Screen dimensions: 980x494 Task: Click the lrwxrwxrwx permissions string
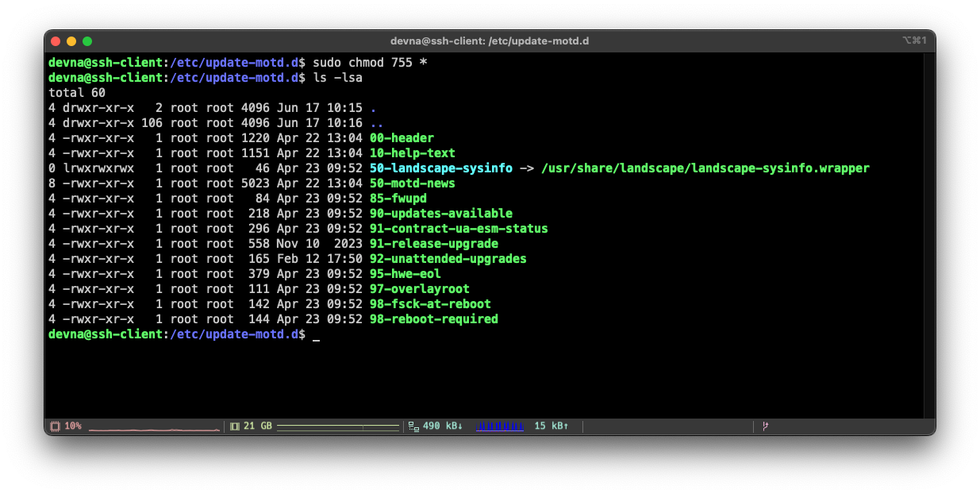tap(98, 168)
